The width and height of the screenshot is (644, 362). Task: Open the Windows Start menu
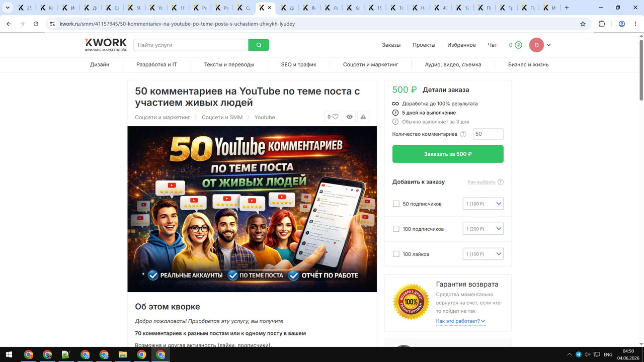coord(10,354)
